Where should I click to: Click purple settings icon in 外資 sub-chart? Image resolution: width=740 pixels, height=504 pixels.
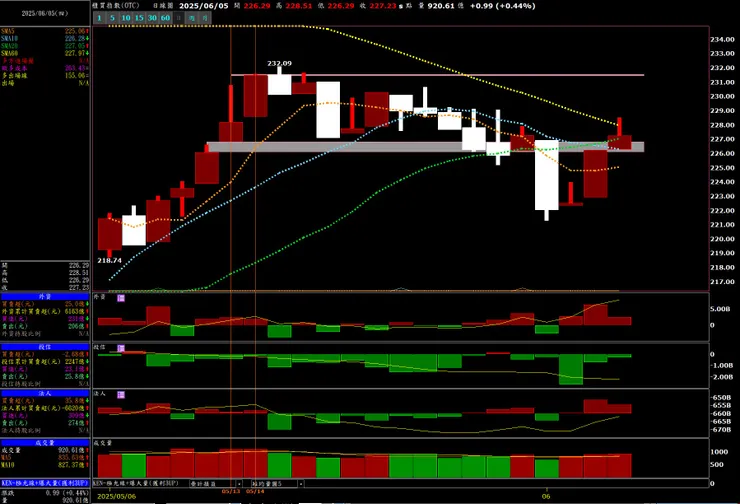[x=121, y=298]
